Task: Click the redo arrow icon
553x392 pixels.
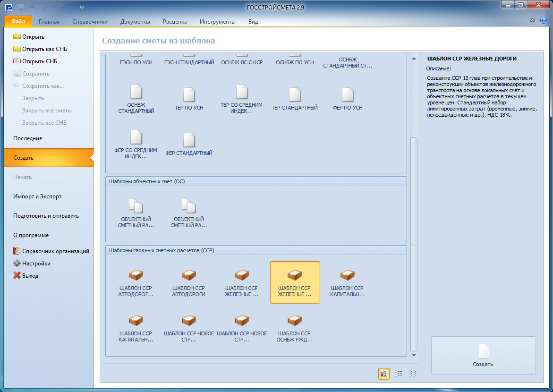Action: click(x=60, y=8)
